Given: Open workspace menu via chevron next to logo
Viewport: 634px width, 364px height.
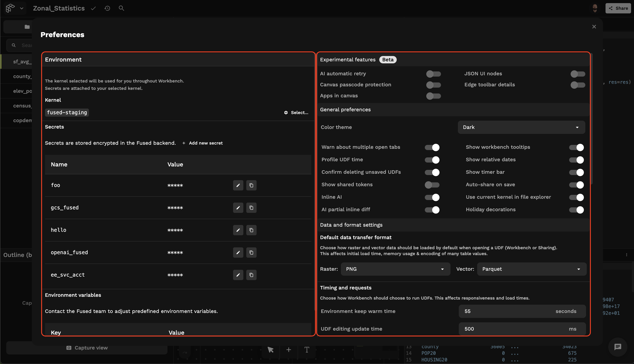Looking at the screenshot, I should point(22,8).
